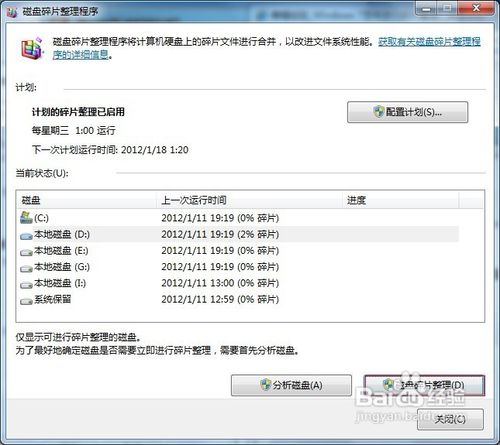Click the 分析磁盘(A) button
This screenshot has width=500, height=445.
click(x=291, y=385)
